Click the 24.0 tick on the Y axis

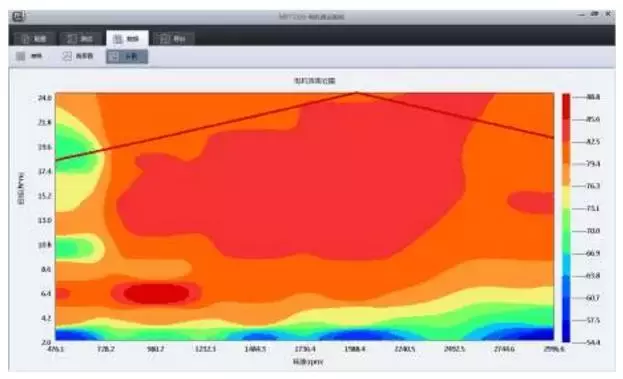click(x=45, y=98)
